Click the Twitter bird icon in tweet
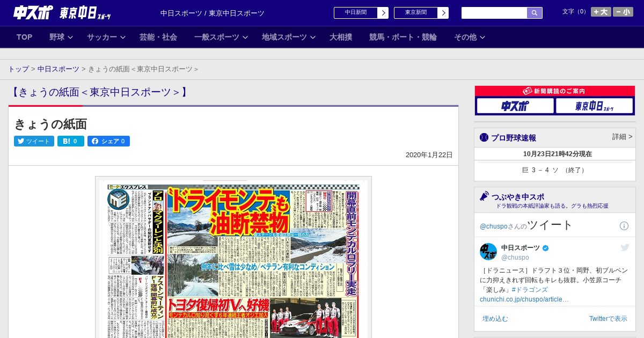 coord(625,247)
